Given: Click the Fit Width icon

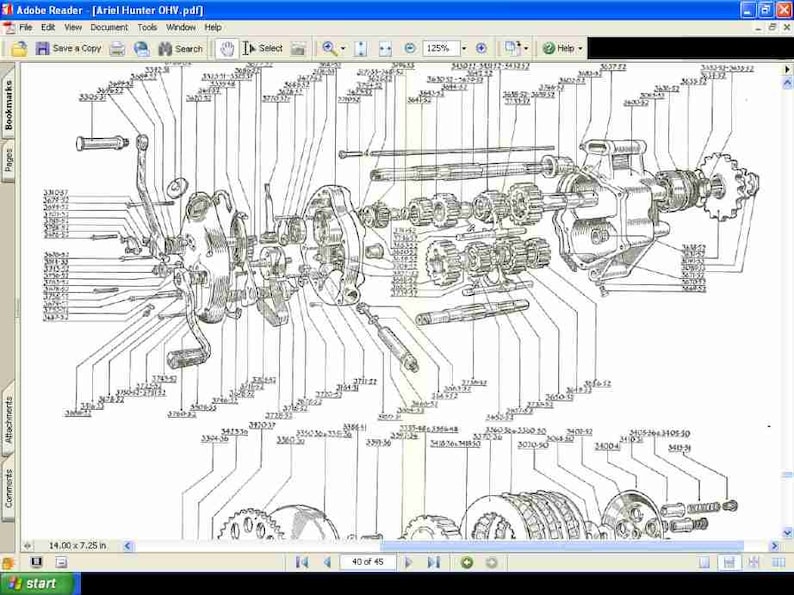Looking at the screenshot, I should tap(385, 49).
